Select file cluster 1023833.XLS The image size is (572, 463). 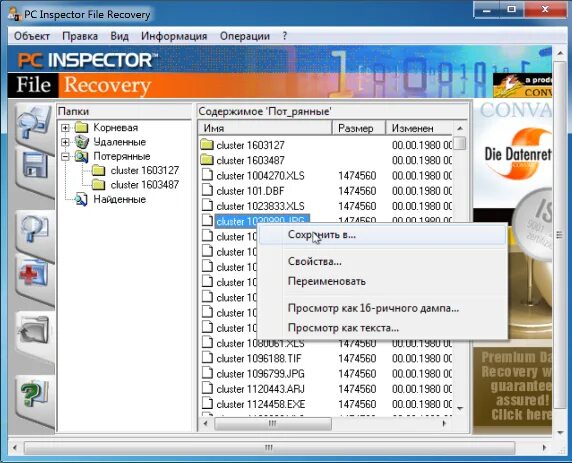[260, 206]
